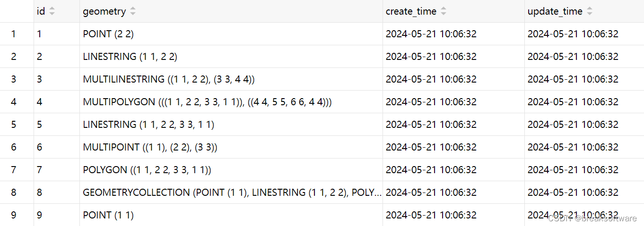Click the POLYGON ((1 1, 2 2, 3 3, 1 1)) cell
This screenshot has height=226, width=644.
pyautogui.click(x=231, y=170)
